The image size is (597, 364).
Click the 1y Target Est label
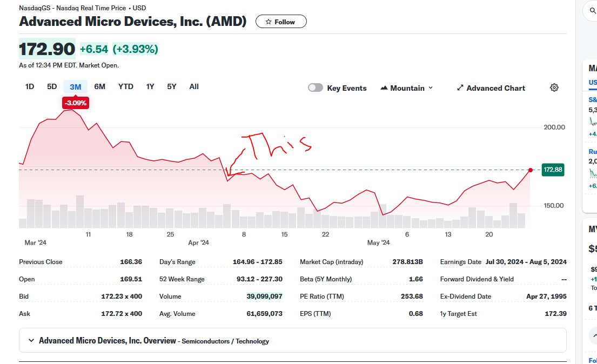coord(458,314)
